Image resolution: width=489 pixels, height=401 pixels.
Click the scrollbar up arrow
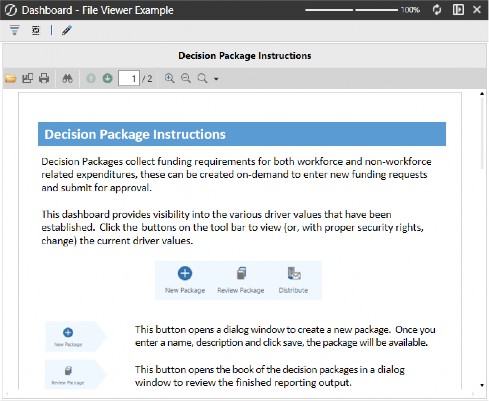tap(482, 94)
